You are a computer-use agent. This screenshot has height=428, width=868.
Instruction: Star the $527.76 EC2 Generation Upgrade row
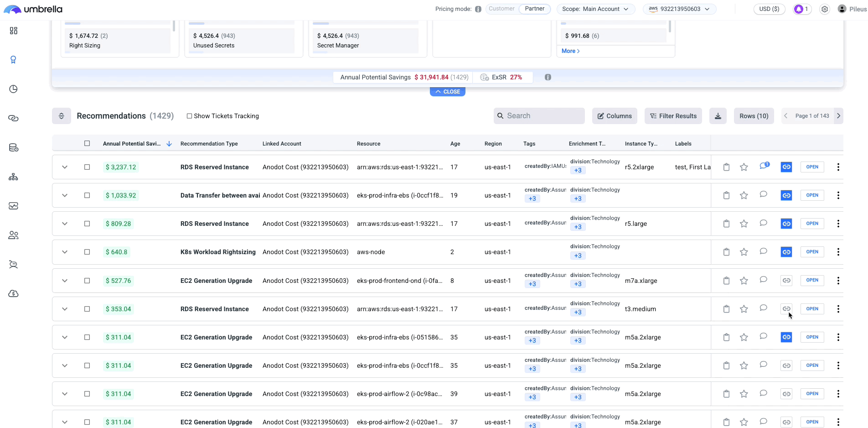pyautogui.click(x=744, y=281)
